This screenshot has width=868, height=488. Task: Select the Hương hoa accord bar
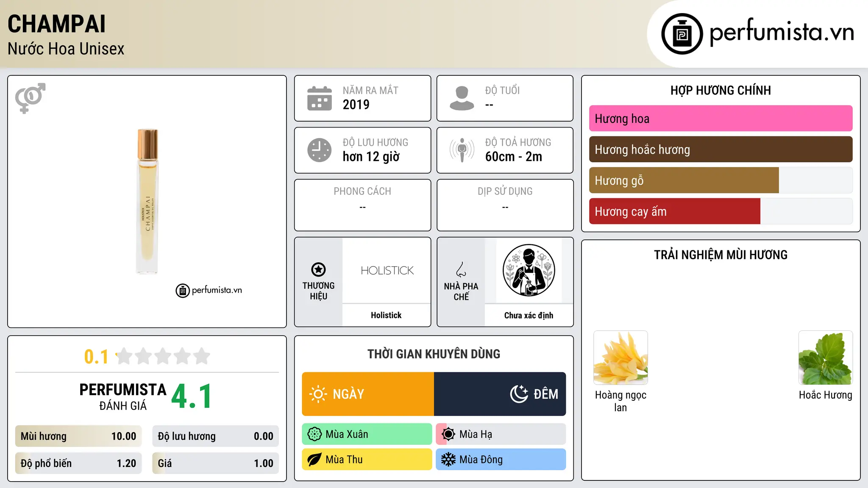click(x=721, y=119)
